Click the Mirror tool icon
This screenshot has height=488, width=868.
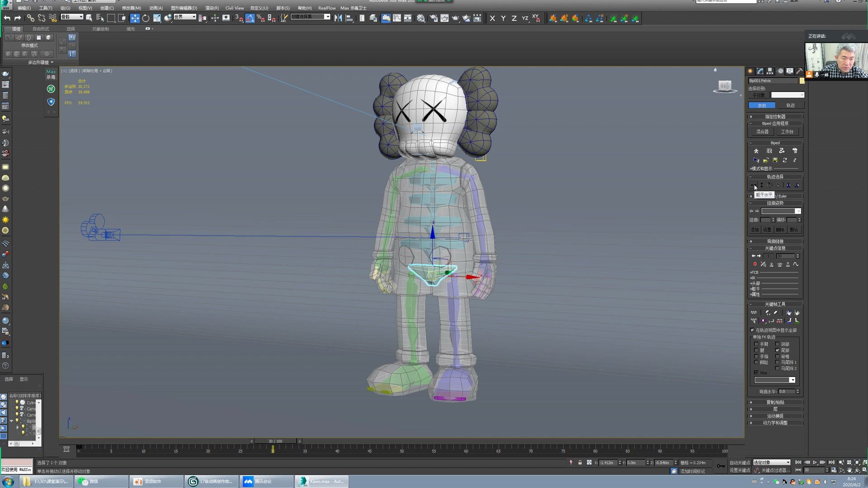pyautogui.click(x=338, y=18)
